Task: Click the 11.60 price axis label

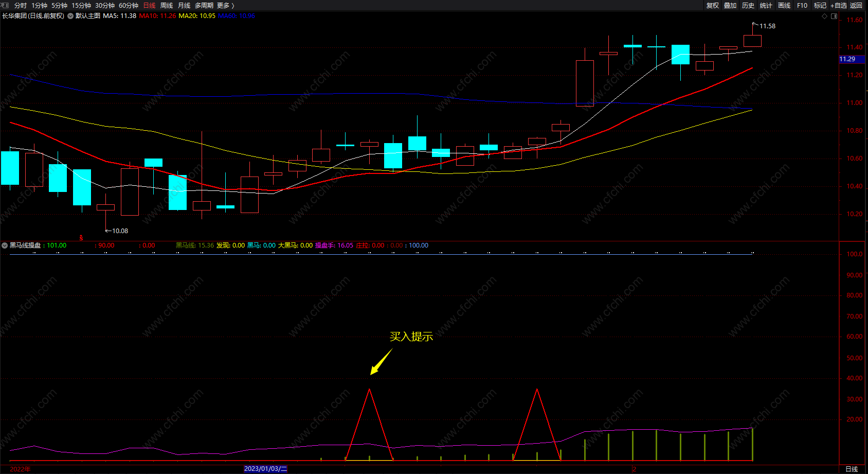Action: (855, 20)
